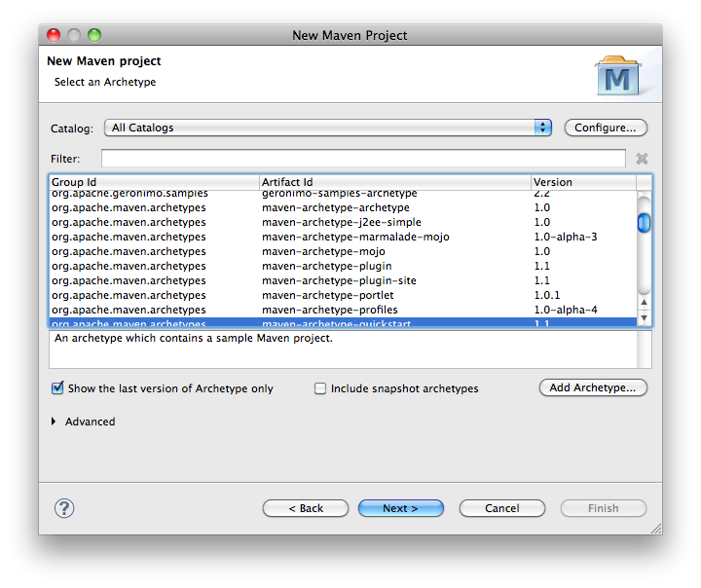Select the maven-archetype-portlet row

click(343, 295)
